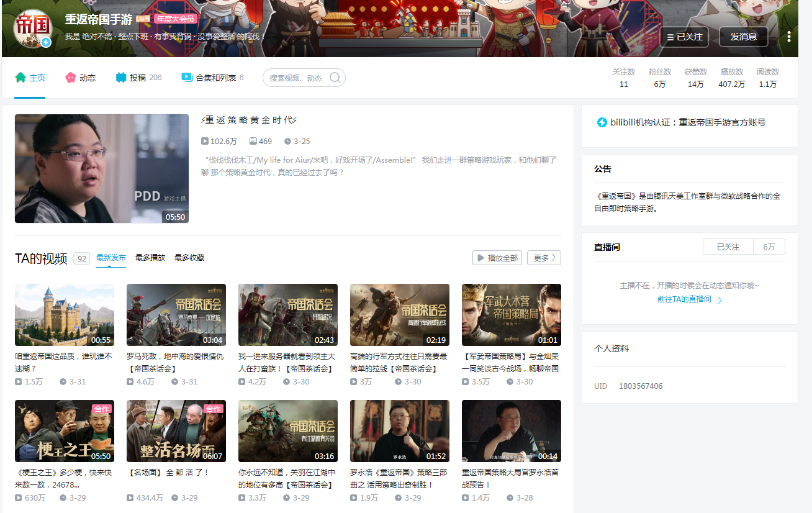Open the 投稿 206 tab
This screenshot has width=812, height=513.
(138, 78)
